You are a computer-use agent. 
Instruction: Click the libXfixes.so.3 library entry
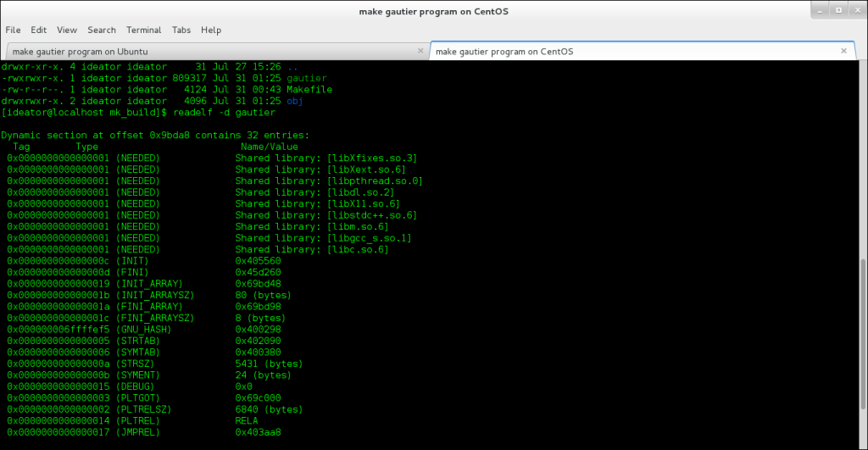(x=372, y=158)
